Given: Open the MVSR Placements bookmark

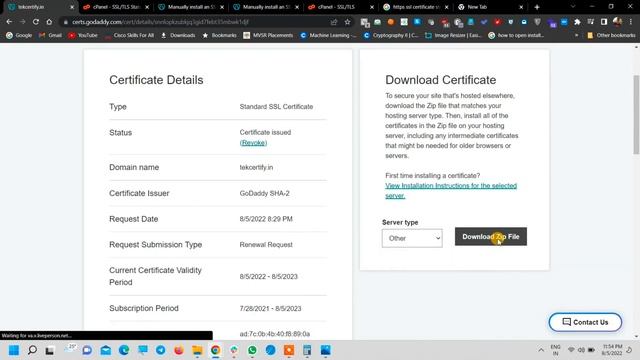Looking at the screenshot, I should pos(268,36).
